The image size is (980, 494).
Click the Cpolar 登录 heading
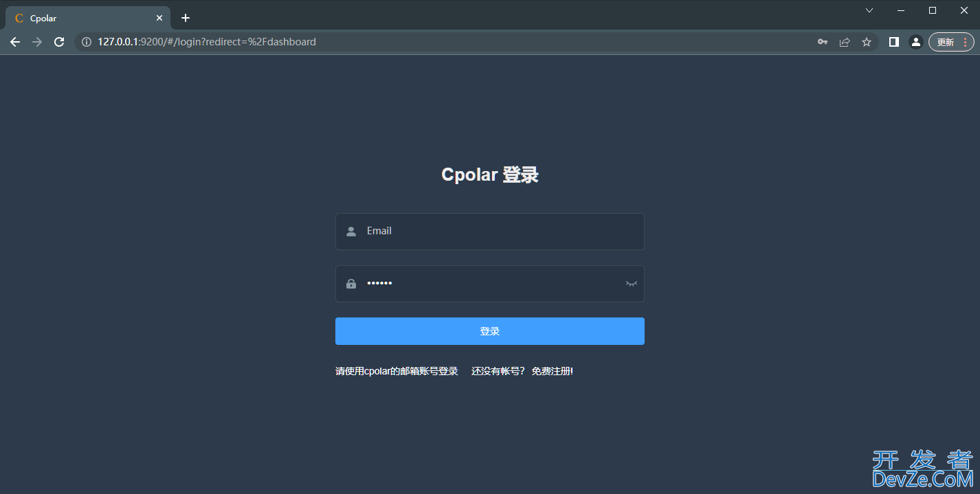click(x=490, y=175)
